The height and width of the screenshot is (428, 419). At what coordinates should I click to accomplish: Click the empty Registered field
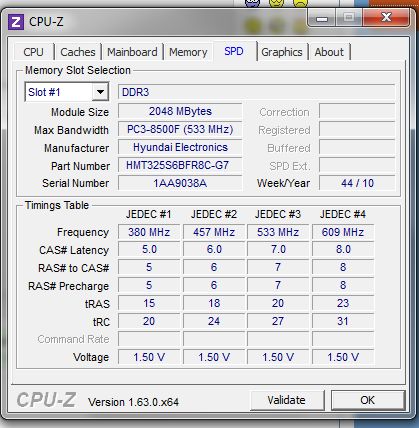pyautogui.click(x=357, y=129)
